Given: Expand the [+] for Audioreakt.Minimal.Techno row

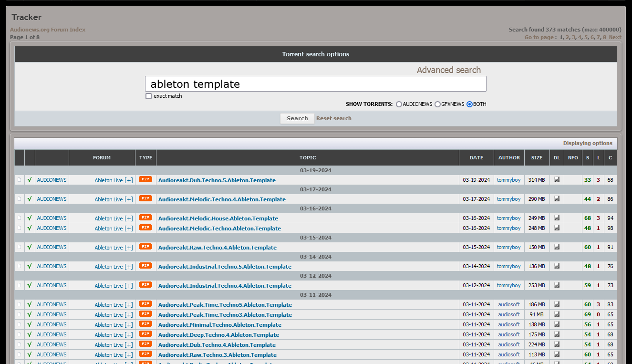Looking at the screenshot, I should point(129,325).
